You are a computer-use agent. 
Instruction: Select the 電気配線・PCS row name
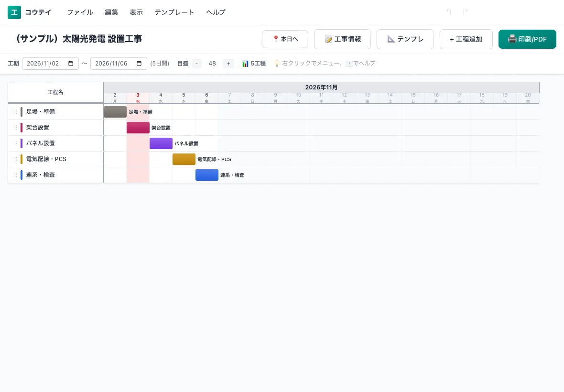[46, 159]
